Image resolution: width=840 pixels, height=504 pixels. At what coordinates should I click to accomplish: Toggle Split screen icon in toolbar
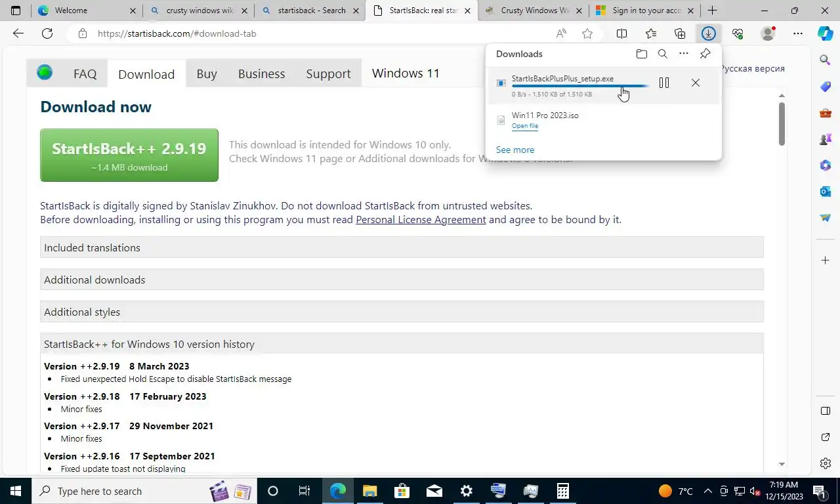click(x=621, y=33)
